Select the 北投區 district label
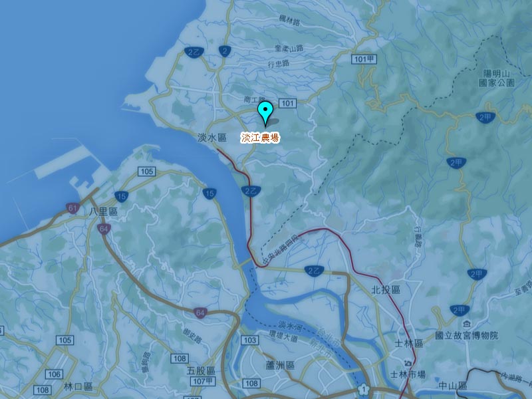 tap(386, 290)
